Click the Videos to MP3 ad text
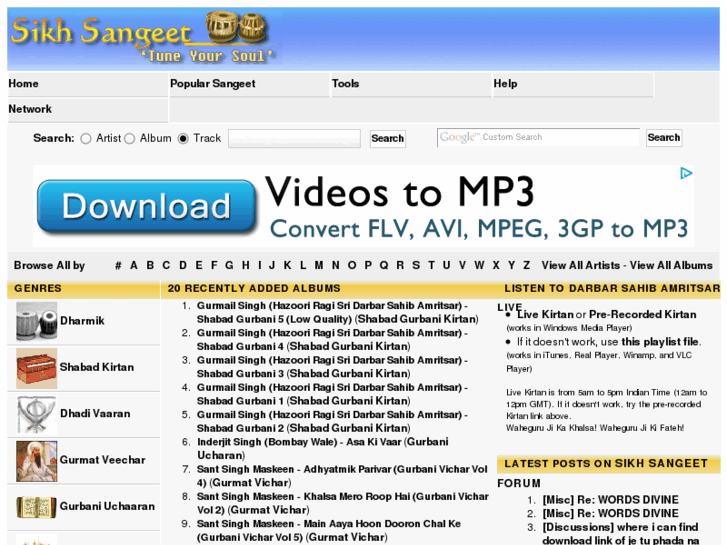 [x=400, y=192]
